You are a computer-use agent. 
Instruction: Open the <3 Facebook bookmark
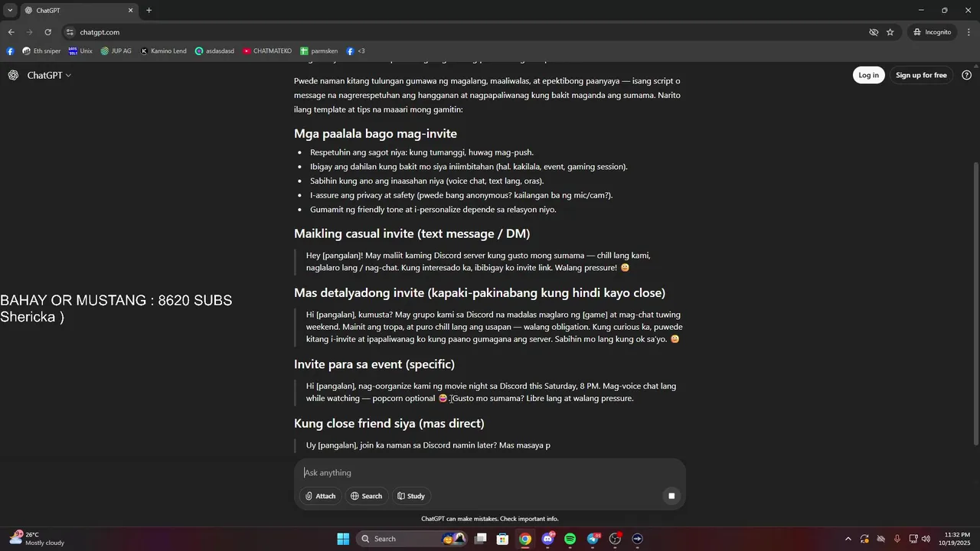click(355, 51)
